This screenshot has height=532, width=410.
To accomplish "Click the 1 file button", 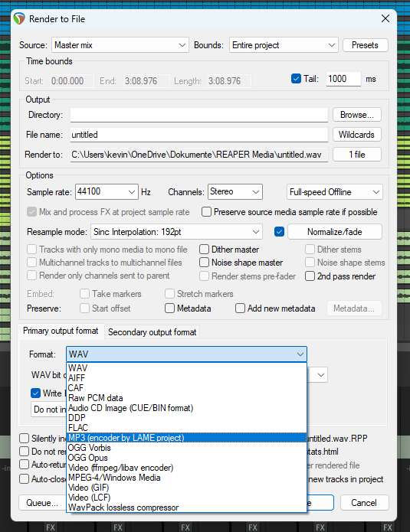I will point(356,155).
